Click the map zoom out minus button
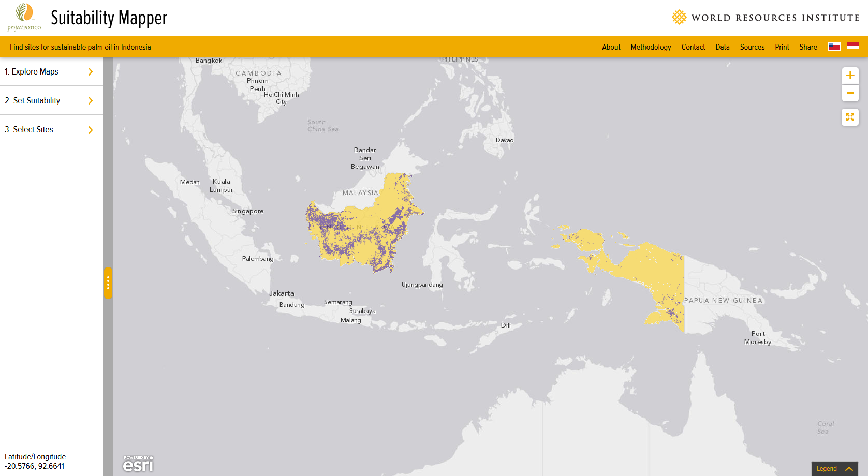Image resolution: width=868 pixels, height=476 pixels. [x=850, y=93]
